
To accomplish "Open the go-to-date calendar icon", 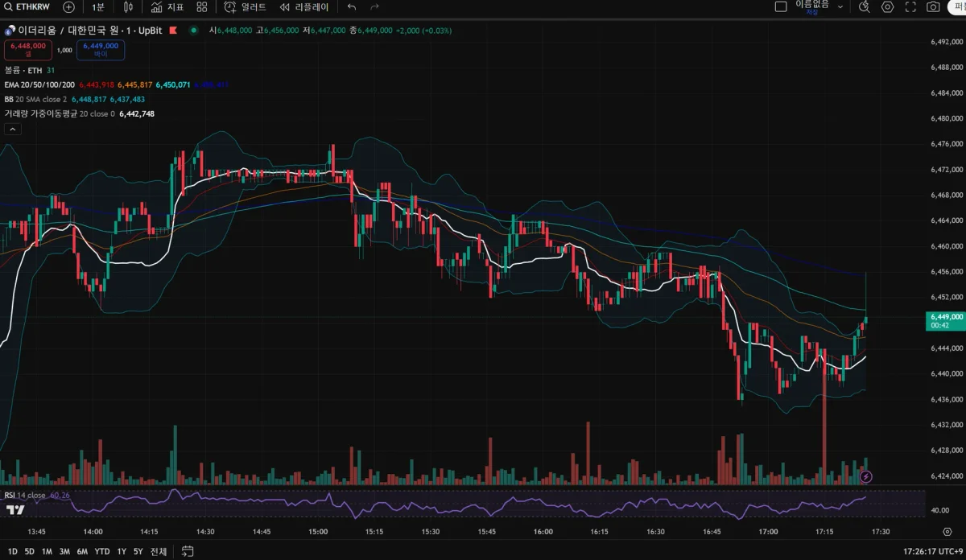I will click(x=188, y=551).
